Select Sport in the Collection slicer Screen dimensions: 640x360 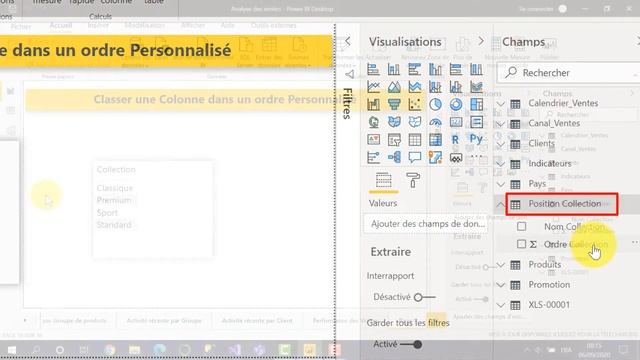(x=107, y=213)
